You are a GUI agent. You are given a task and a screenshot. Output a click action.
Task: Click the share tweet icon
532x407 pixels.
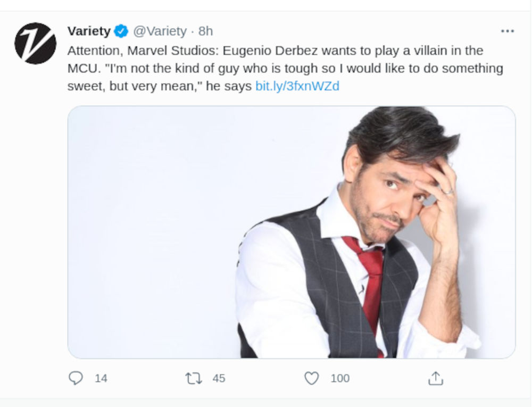click(x=436, y=378)
